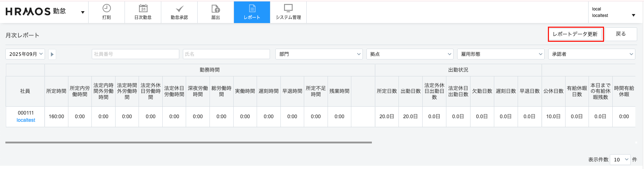
Task: Click the next month arrow icon
Action: [x=52, y=54]
